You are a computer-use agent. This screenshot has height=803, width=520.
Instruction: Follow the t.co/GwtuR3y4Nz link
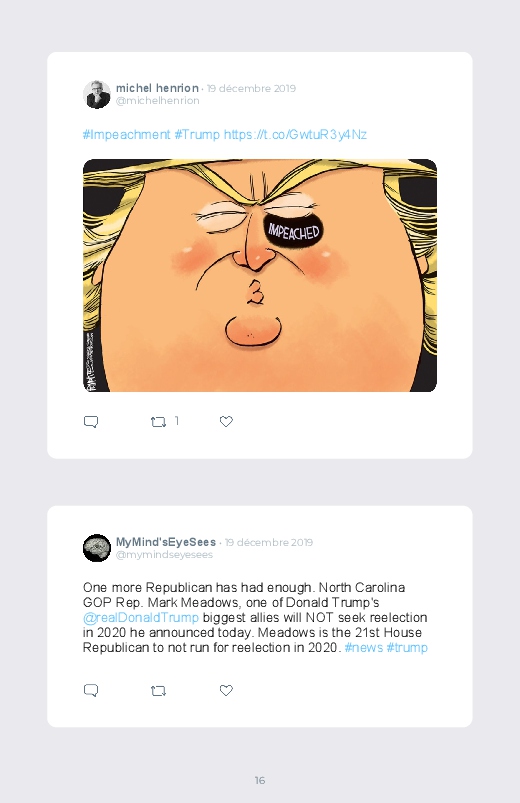tap(295, 135)
